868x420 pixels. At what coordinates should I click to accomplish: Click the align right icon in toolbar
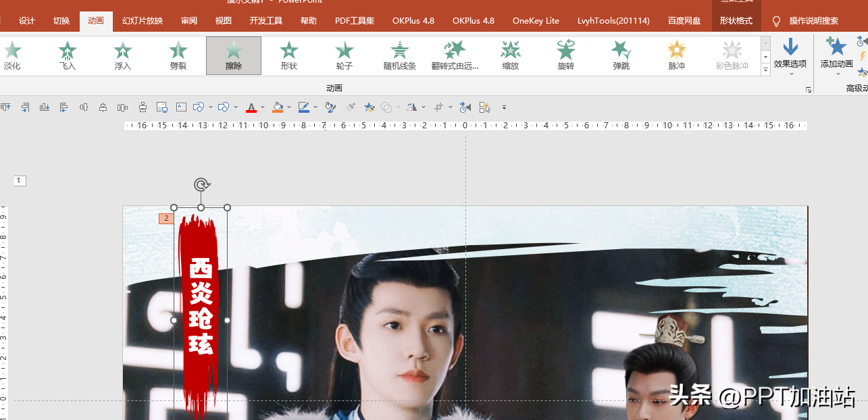click(25, 107)
